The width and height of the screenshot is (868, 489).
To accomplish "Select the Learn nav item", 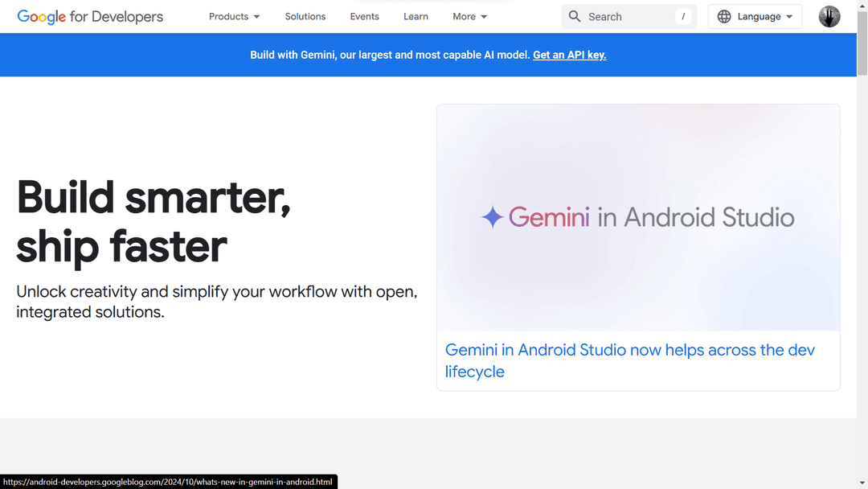I will tap(416, 16).
